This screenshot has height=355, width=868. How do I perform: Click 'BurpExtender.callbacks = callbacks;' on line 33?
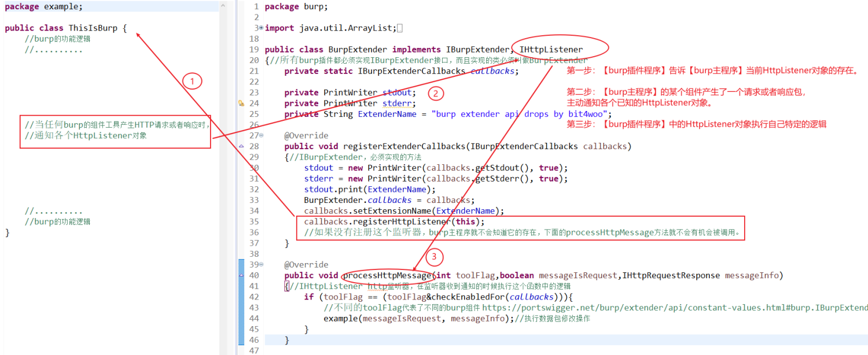[x=389, y=200]
